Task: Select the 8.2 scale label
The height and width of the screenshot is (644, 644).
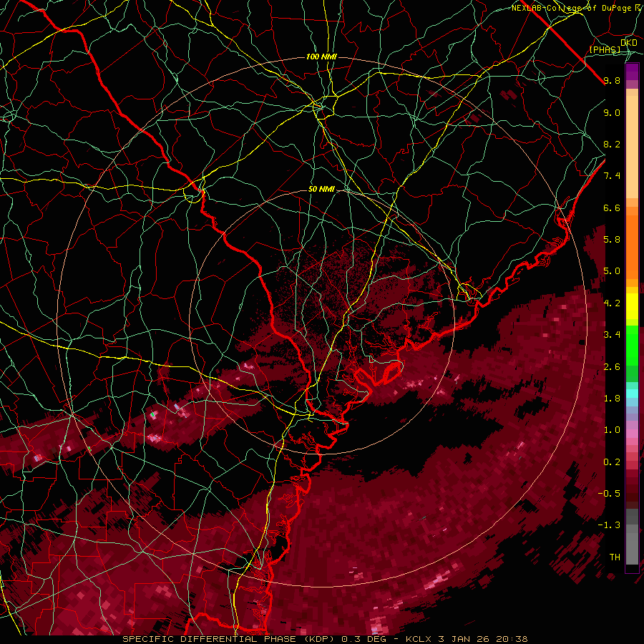Action: click(x=612, y=144)
